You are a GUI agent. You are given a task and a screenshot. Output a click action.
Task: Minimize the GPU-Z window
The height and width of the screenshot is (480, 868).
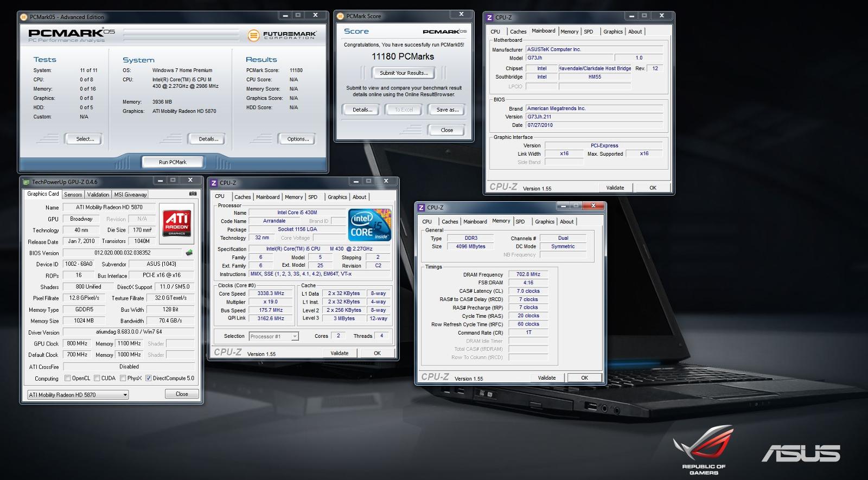click(161, 180)
